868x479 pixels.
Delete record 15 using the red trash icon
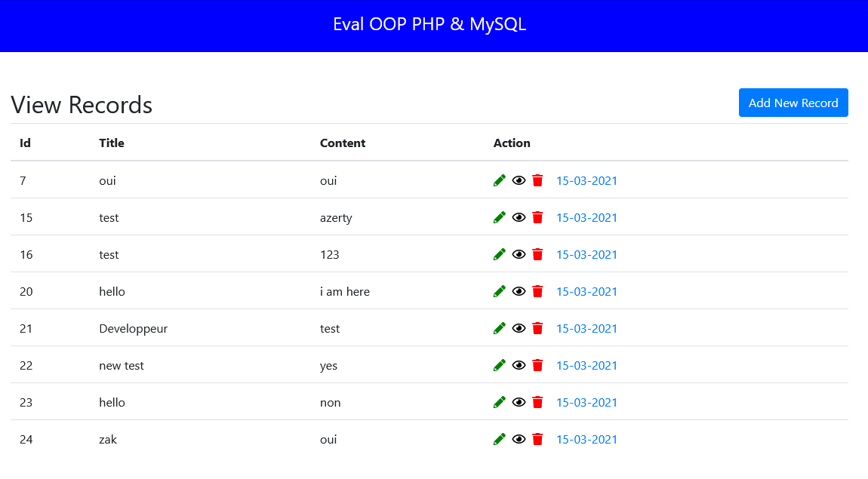tap(537, 217)
